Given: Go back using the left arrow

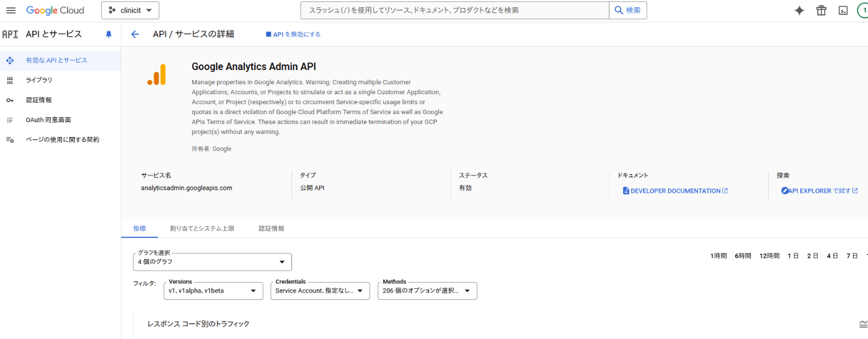Looking at the screenshot, I should (x=135, y=34).
